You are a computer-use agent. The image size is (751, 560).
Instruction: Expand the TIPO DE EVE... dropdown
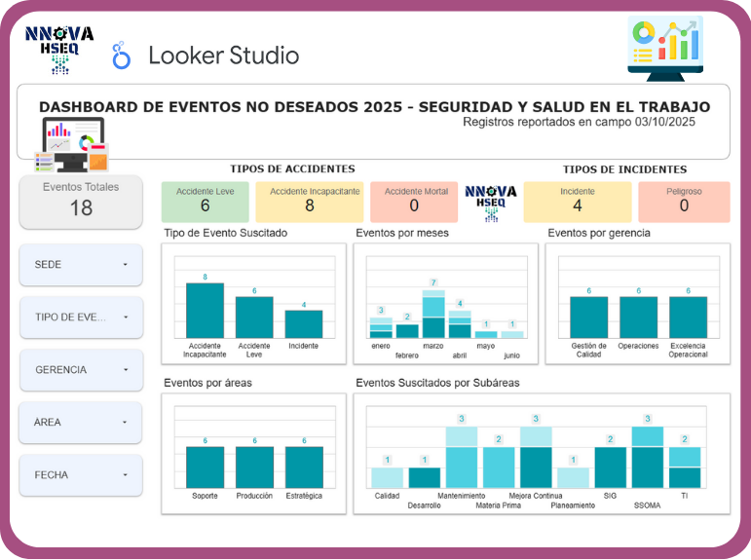[81, 317]
